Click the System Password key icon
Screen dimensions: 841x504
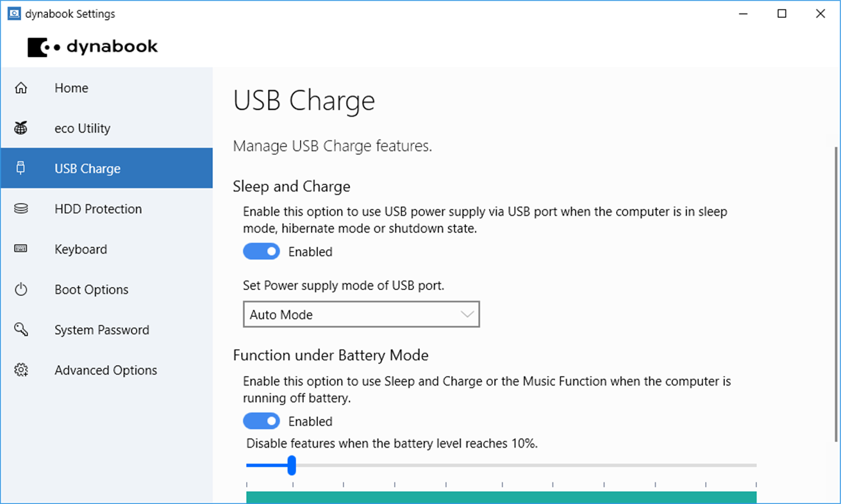(x=21, y=329)
